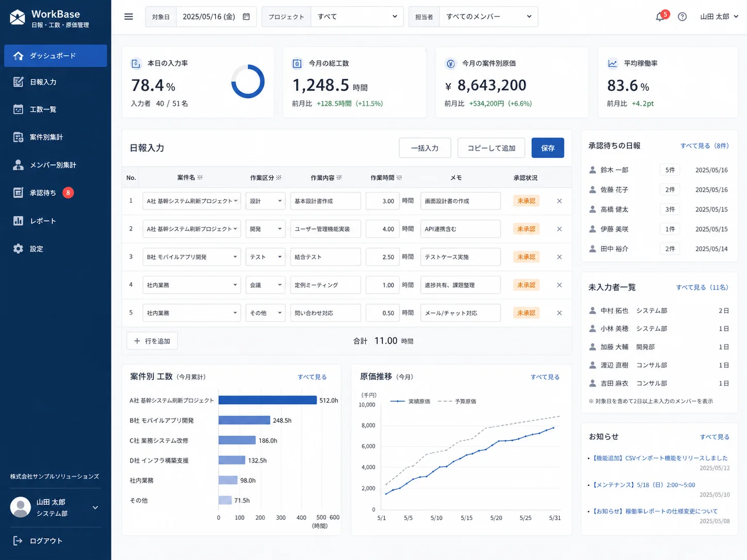747x560 pixels.
Task: Toggle the hamburger menu icon
Action: (128, 17)
